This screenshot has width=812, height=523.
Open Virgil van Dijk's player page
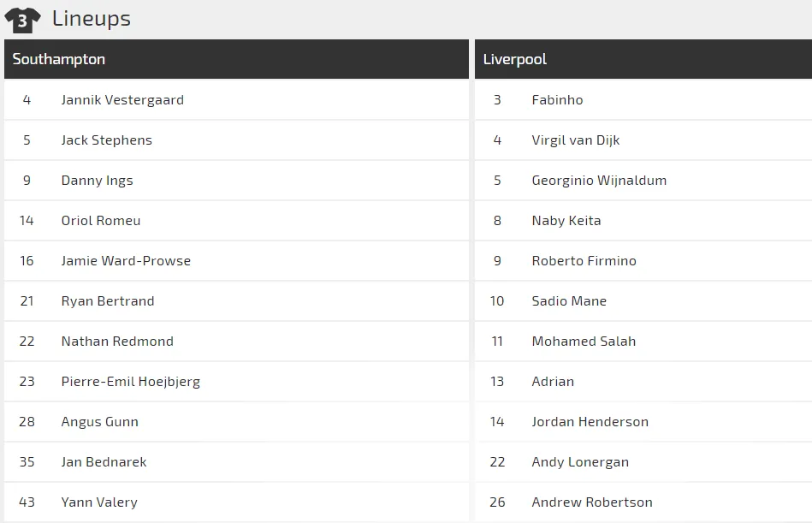click(575, 140)
